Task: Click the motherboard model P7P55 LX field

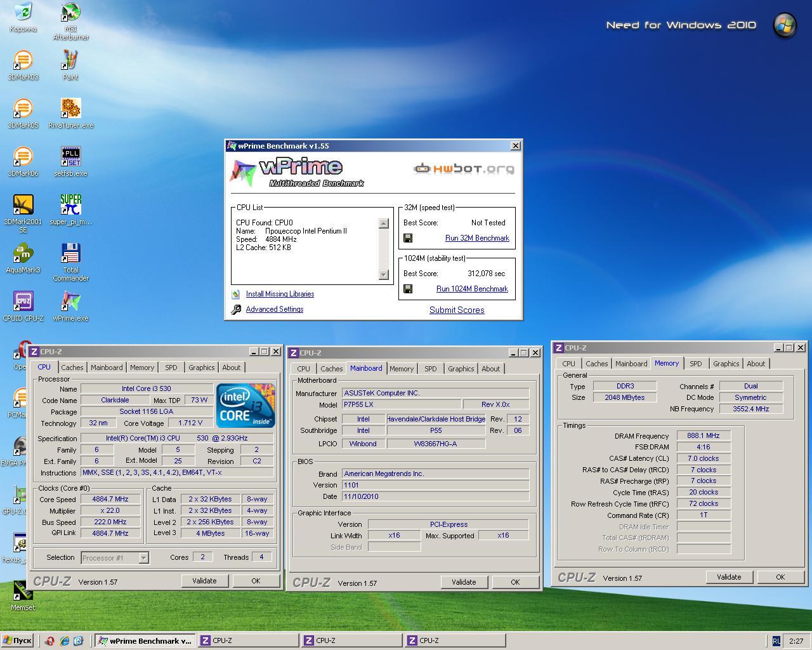Action: [401, 404]
